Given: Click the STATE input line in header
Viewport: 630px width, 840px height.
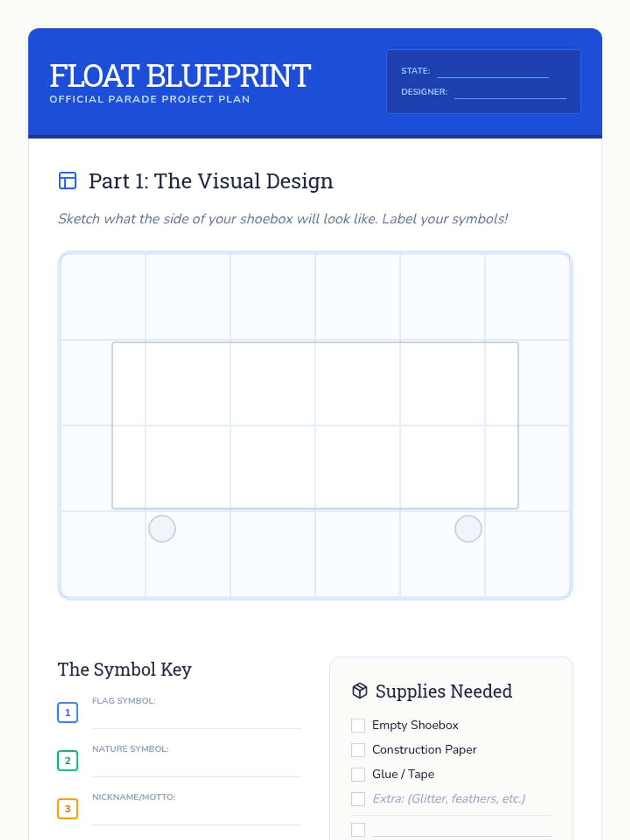Looking at the screenshot, I should pyautogui.click(x=492, y=72).
